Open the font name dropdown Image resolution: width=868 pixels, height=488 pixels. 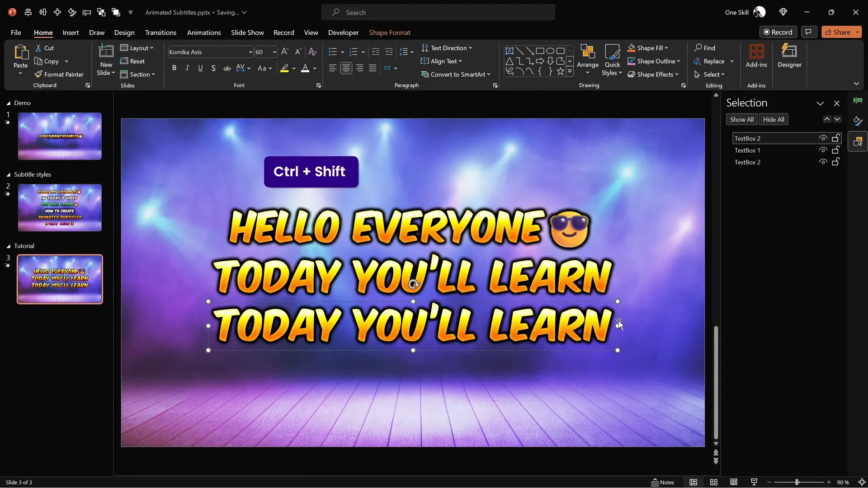click(x=250, y=52)
